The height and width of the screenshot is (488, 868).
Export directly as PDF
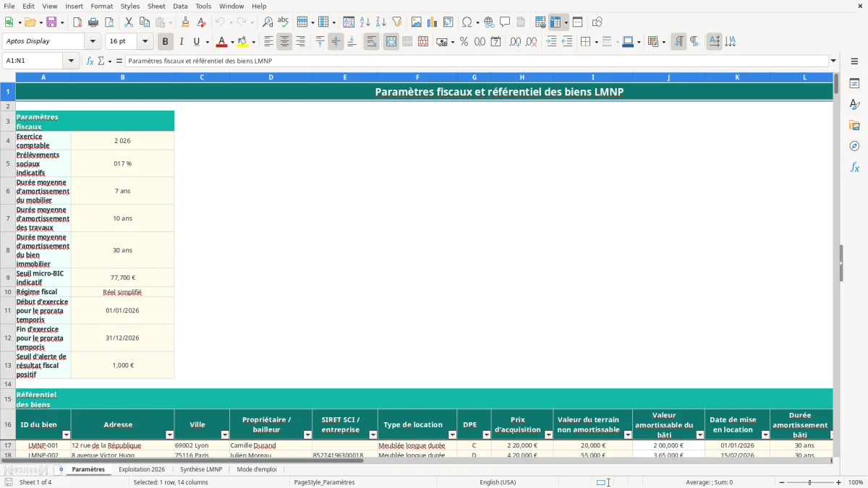77,22
